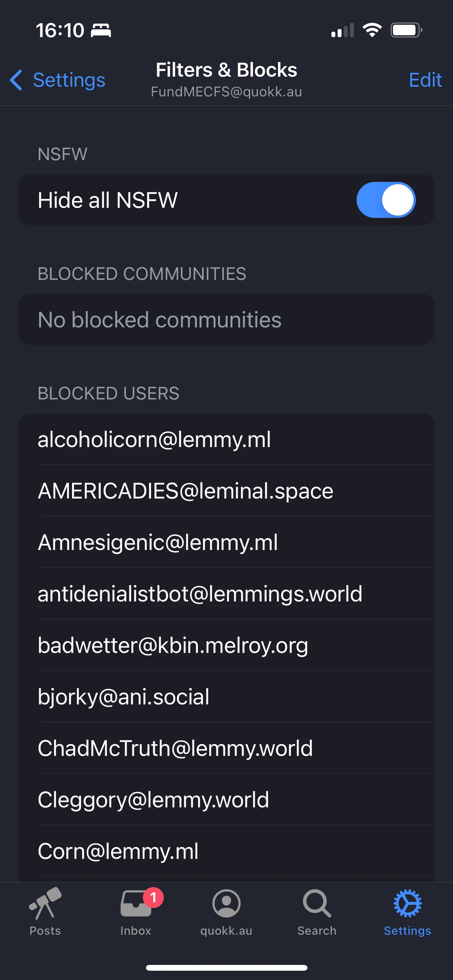453x980 pixels.
Task: Tap the Wi-Fi status icon
Action: point(372,30)
